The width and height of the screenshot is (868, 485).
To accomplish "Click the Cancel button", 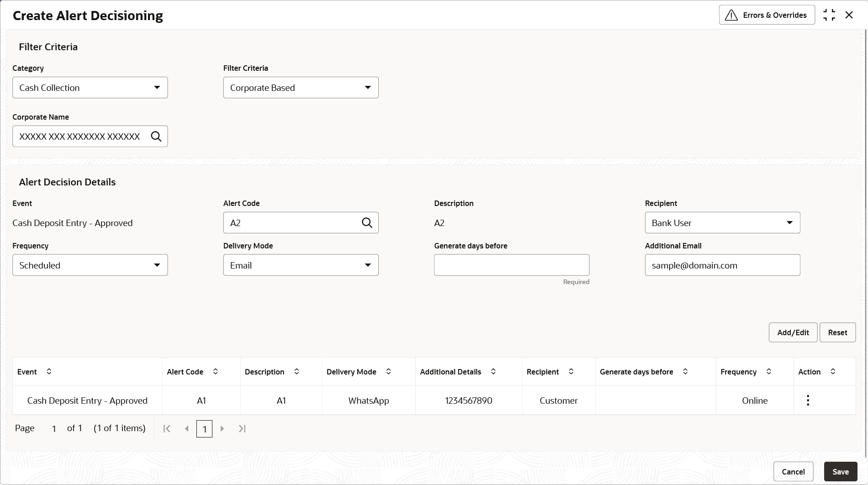I will point(793,472).
